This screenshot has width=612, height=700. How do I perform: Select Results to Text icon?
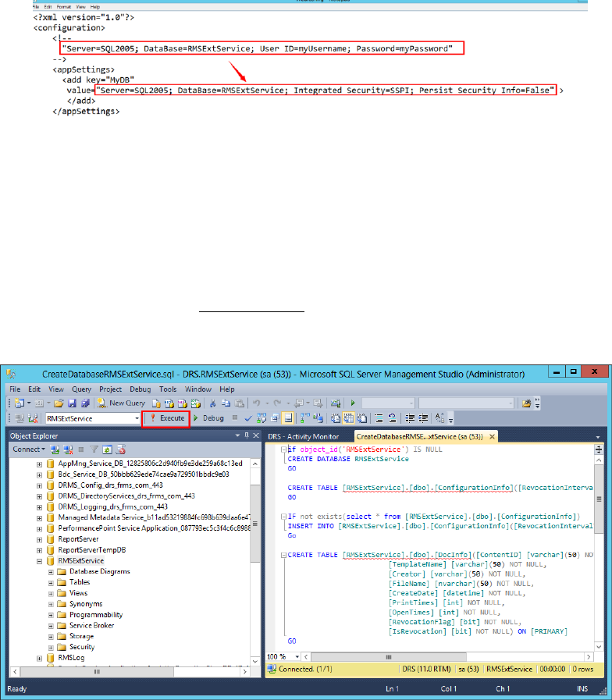[x=336, y=418]
